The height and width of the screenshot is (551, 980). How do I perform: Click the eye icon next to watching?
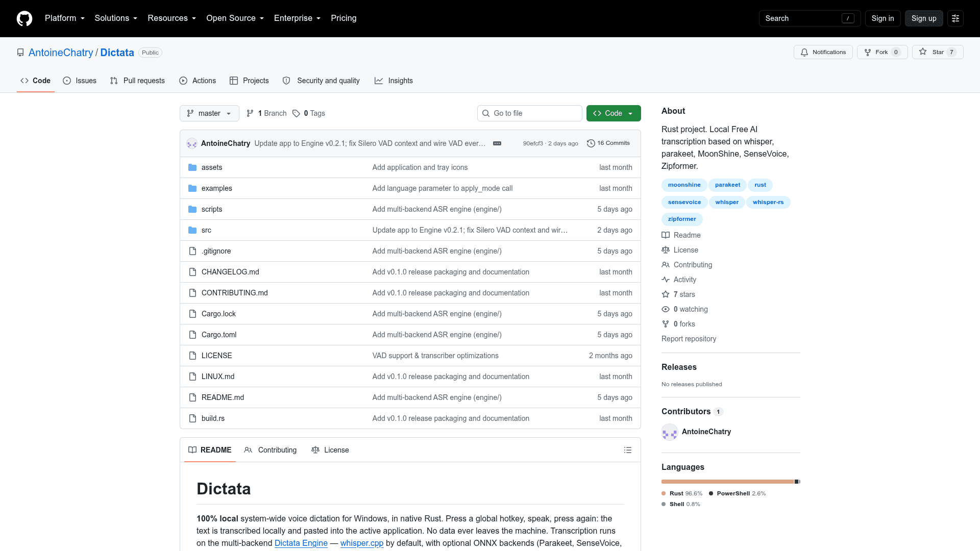(666, 309)
